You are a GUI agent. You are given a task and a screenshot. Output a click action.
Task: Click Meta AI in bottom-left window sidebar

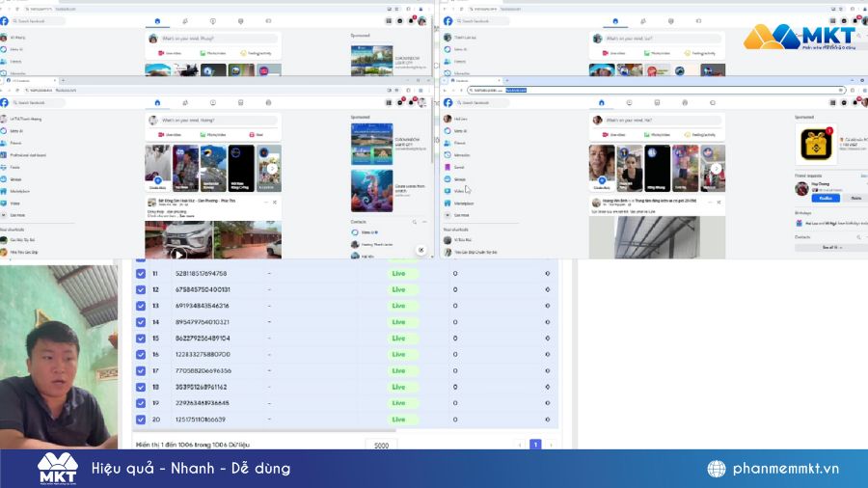click(x=15, y=131)
